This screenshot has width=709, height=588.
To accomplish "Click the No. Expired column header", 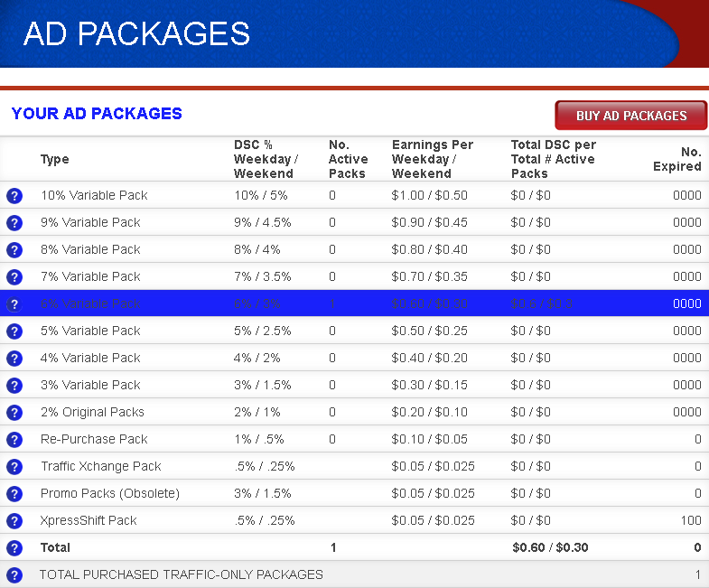I will tap(677, 159).
